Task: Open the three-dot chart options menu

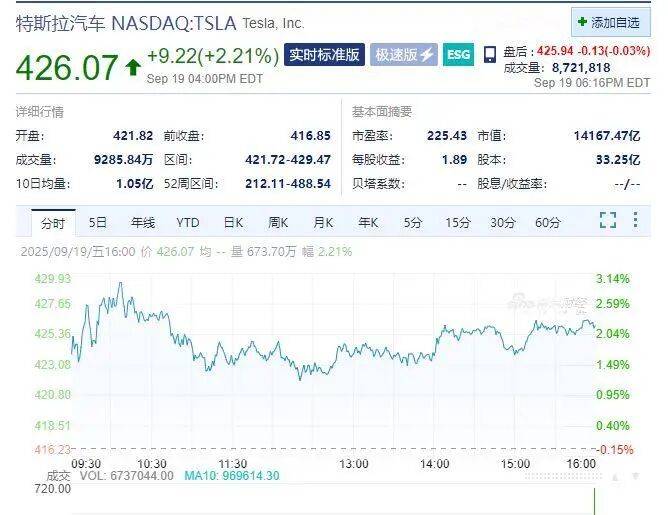Action: pyautogui.click(x=635, y=220)
